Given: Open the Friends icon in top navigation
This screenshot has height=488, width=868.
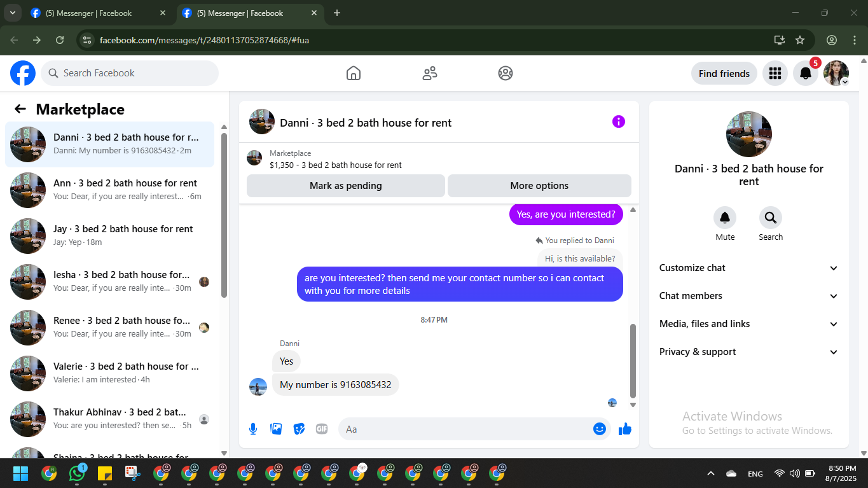Looking at the screenshot, I should point(430,73).
